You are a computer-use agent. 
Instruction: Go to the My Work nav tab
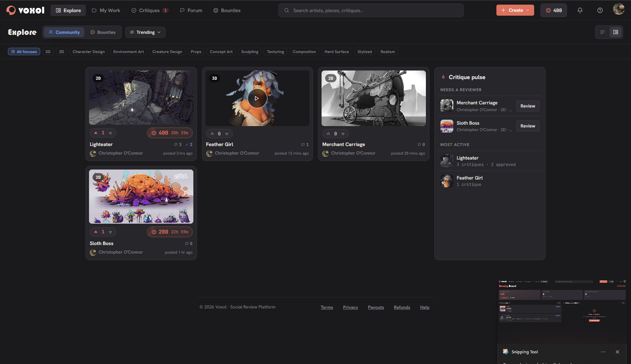[106, 10]
